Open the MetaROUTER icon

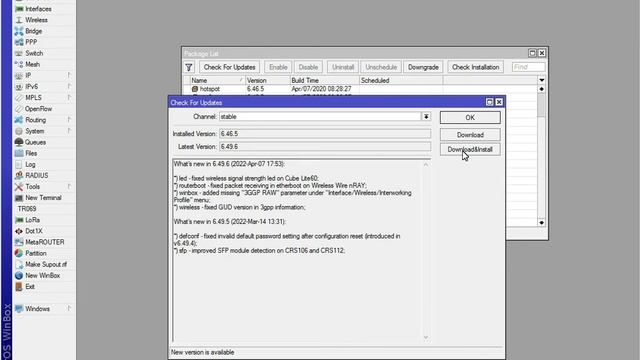[19, 242]
